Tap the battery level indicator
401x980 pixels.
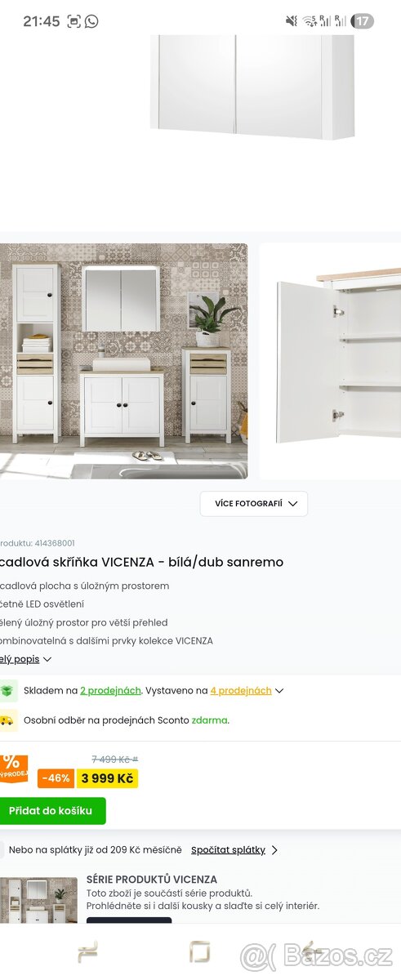362,21
